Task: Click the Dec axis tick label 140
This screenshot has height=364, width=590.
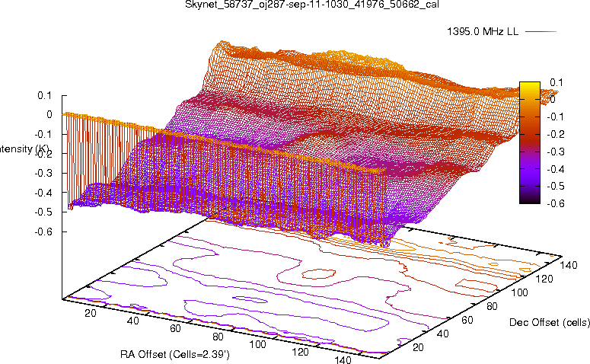Action: pos(568,265)
